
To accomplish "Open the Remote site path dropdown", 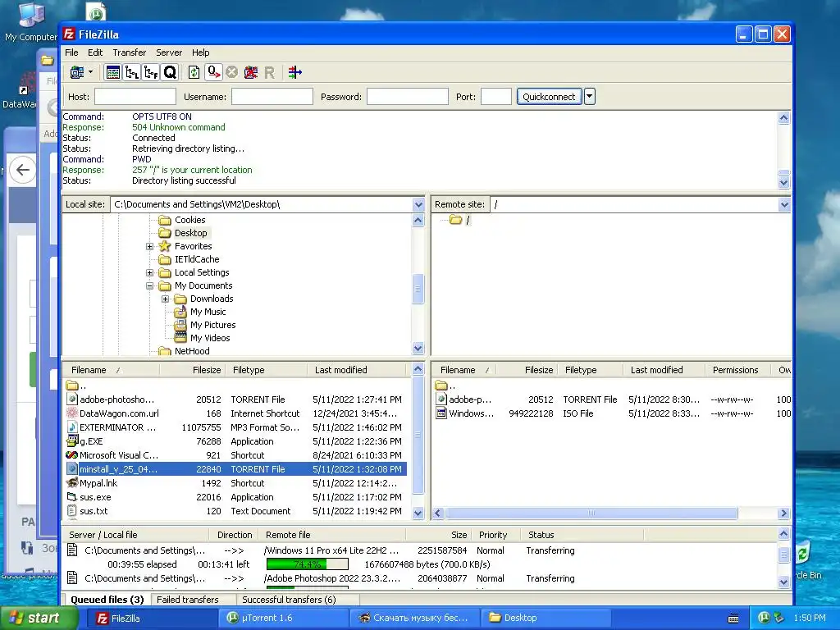I will 784,204.
